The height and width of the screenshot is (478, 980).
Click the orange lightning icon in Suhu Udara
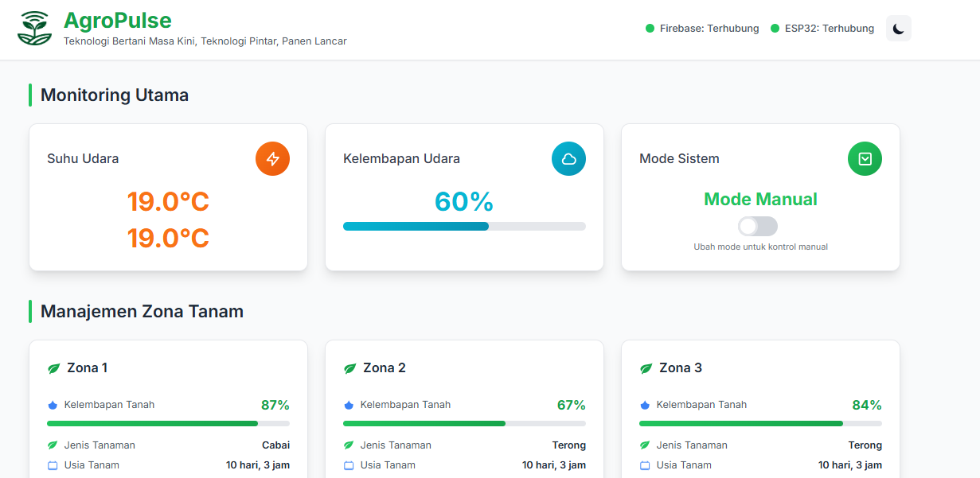click(x=272, y=159)
